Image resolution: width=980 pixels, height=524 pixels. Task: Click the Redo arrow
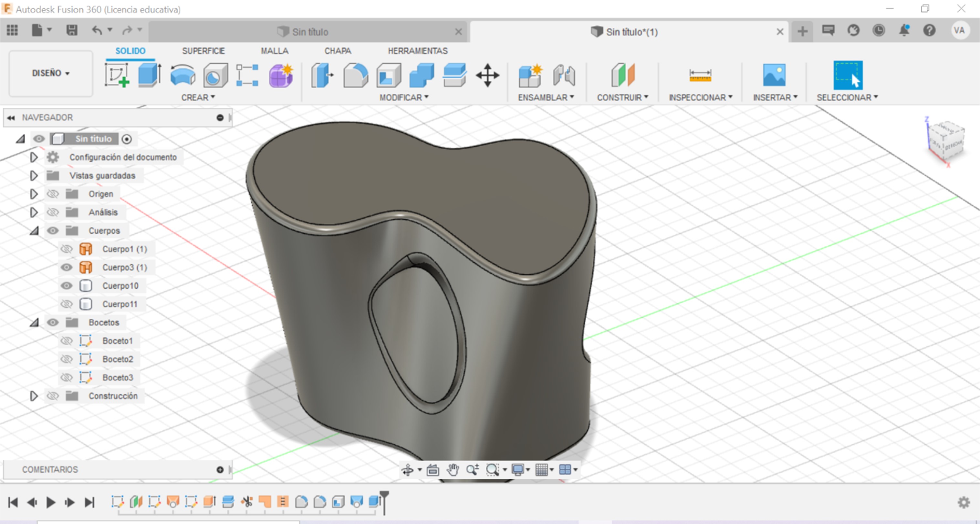pyautogui.click(x=127, y=30)
